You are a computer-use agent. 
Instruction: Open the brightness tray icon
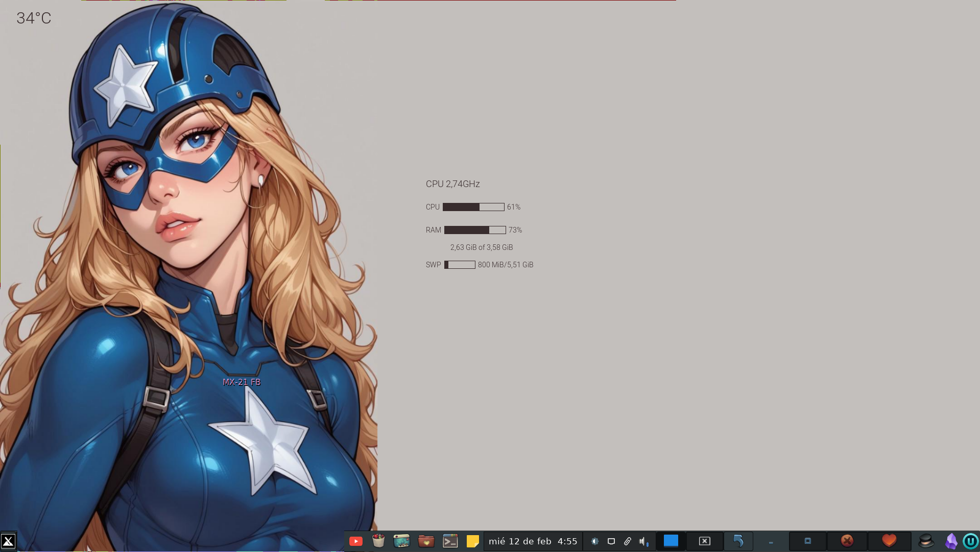pos(595,541)
